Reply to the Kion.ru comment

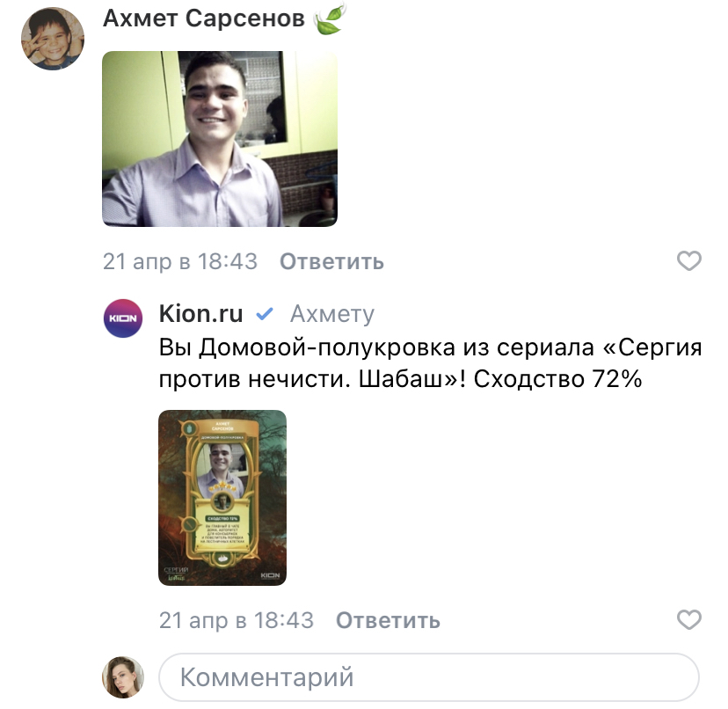(388, 620)
